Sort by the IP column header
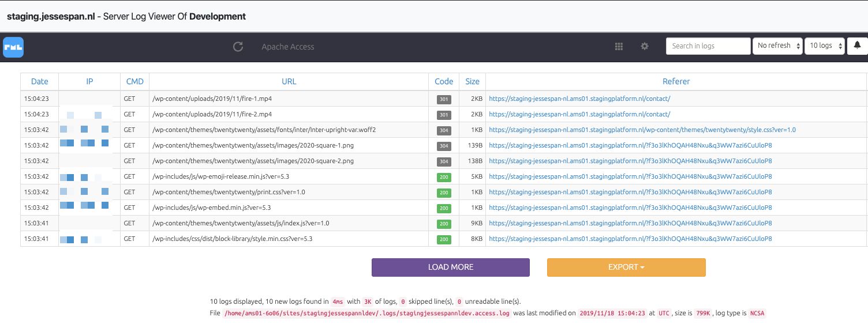This screenshot has width=868, height=328. click(89, 81)
